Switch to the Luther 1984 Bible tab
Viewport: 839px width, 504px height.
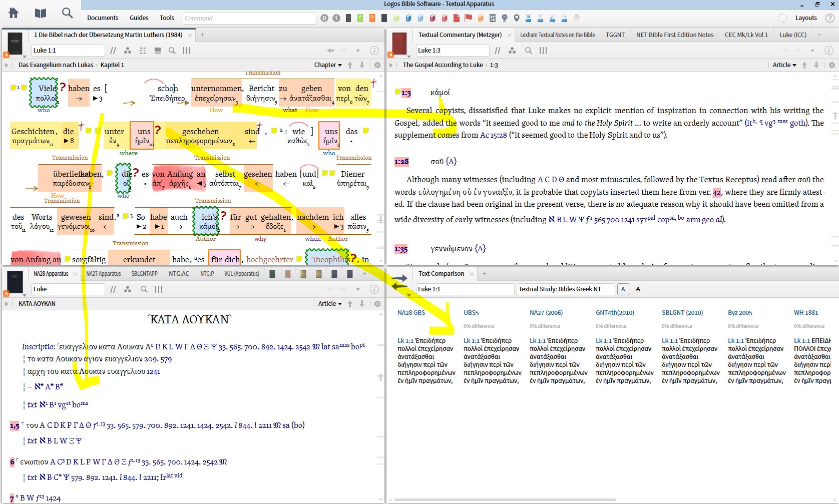point(108,35)
